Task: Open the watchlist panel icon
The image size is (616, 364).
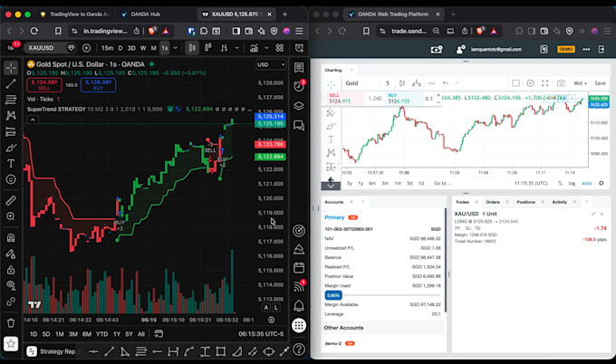Action: coord(299,68)
